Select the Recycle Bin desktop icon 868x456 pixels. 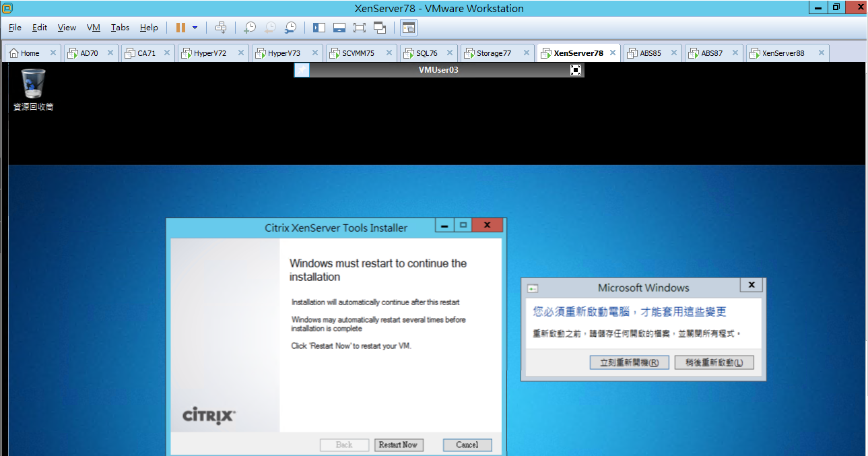34,90
